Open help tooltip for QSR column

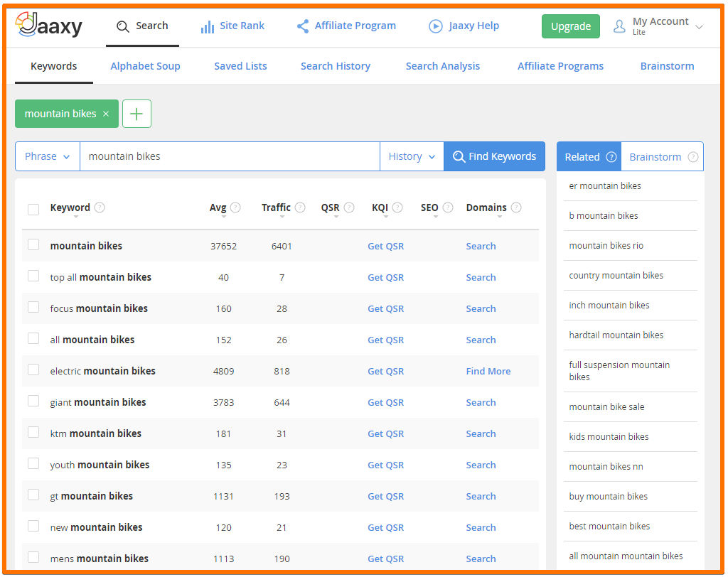[x=349, y=207]
